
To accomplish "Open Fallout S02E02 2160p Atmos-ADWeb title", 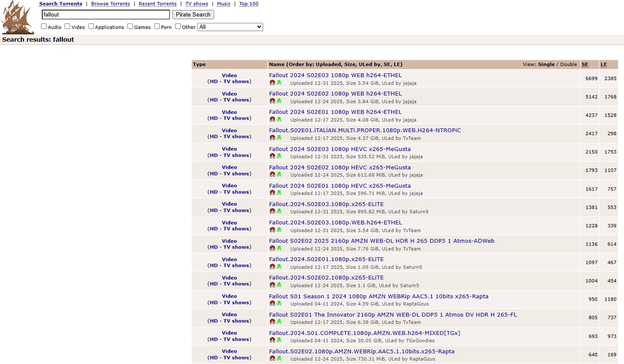I will pyautogui.click(x=382, y=241).
